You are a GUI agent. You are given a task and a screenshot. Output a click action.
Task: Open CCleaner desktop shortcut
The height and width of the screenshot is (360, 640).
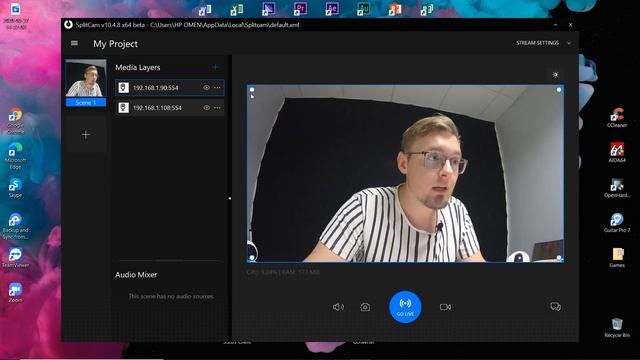[x=617, y=118]
